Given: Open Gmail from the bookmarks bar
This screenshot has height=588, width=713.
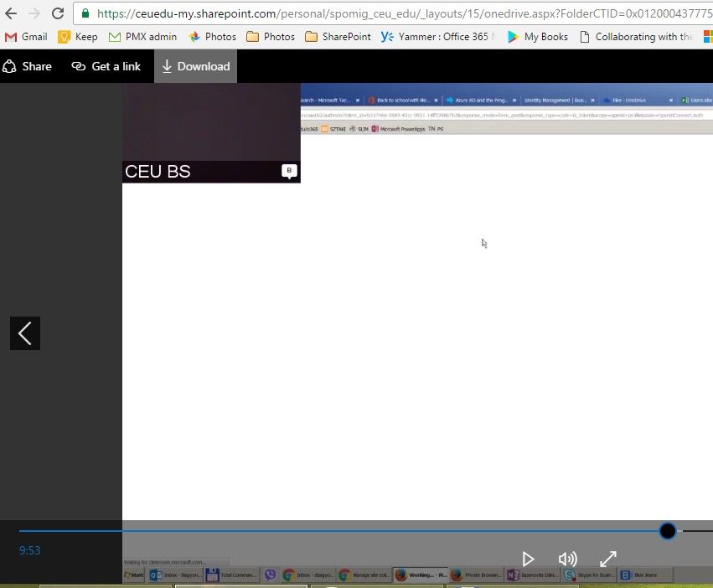Looking at the screenshot, I should pyautogui.click(x=26, y=36).
